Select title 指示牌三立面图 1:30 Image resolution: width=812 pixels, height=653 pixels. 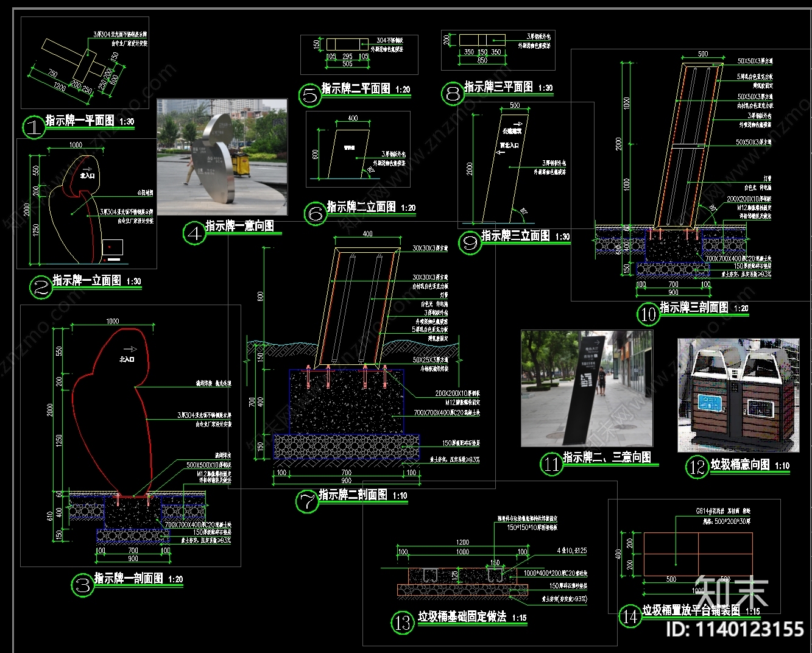tap(526, 236)
